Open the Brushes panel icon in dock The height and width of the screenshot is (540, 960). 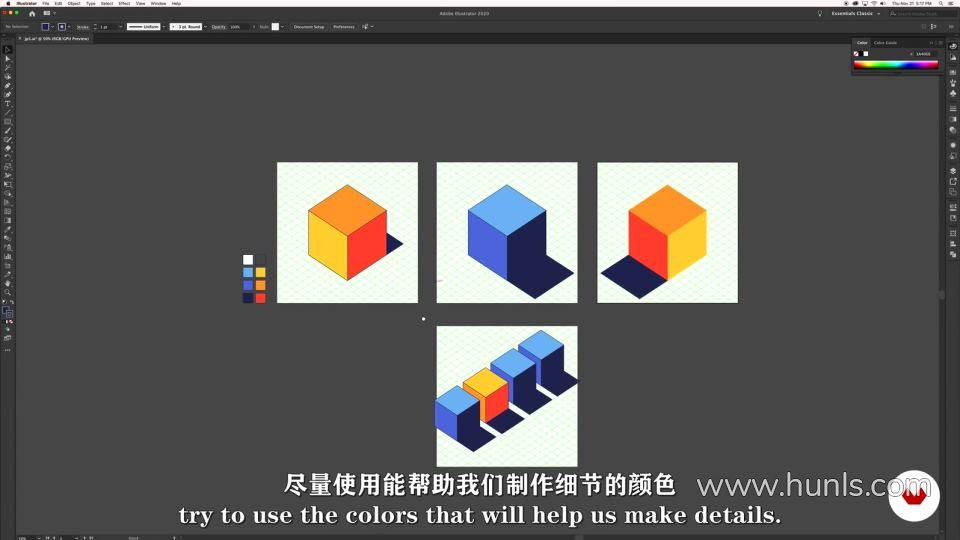point(953,83)
